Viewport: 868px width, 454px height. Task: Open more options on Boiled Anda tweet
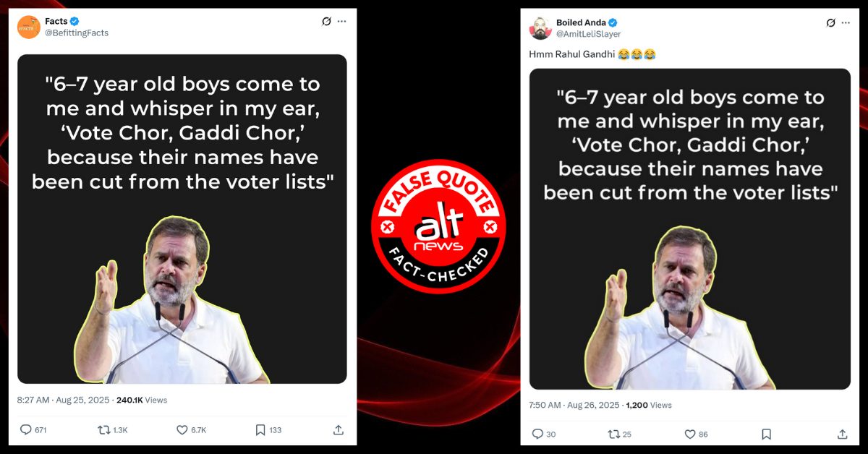[x=846, y=23]
